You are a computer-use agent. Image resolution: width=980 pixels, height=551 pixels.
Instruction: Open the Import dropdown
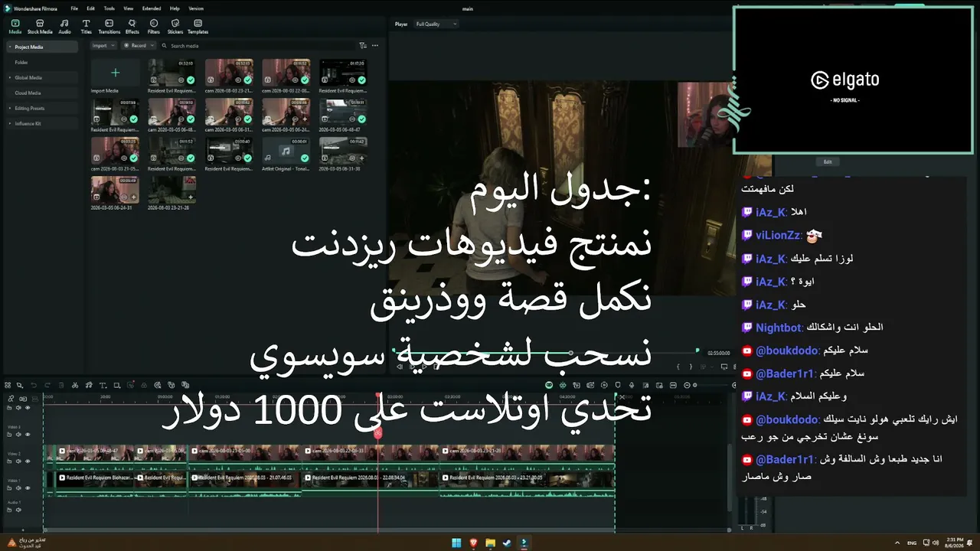[103, 46]
